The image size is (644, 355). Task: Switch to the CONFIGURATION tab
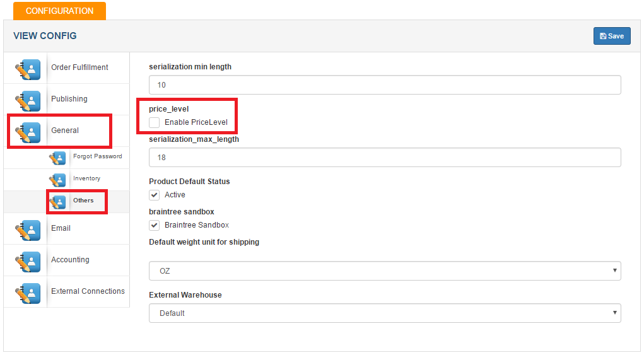59,11
